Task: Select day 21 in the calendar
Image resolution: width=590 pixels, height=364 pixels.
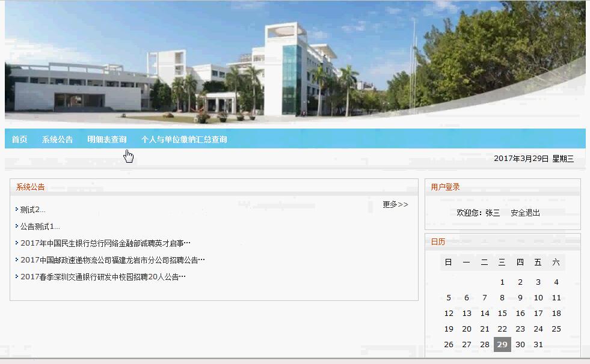Action: coord(485,329)
